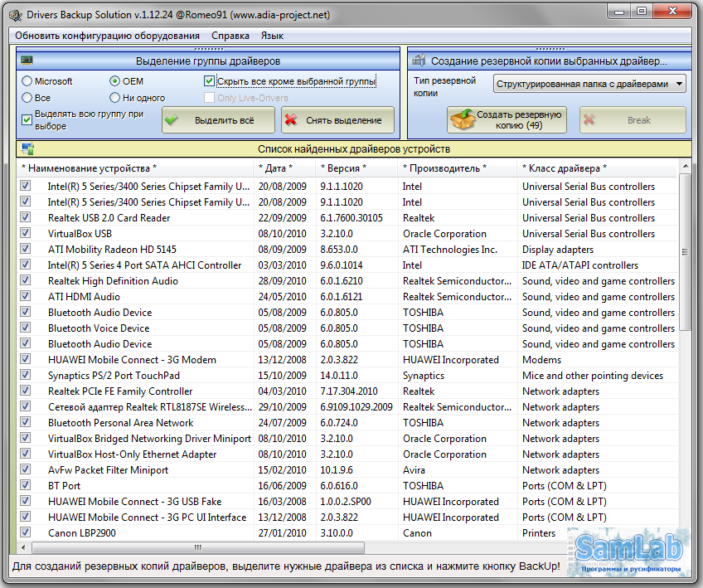The image size is (703, 588).
Task: Uncheck the ATI Mobility Radeon HD 5145 checkbox
Action: point(26,249)
